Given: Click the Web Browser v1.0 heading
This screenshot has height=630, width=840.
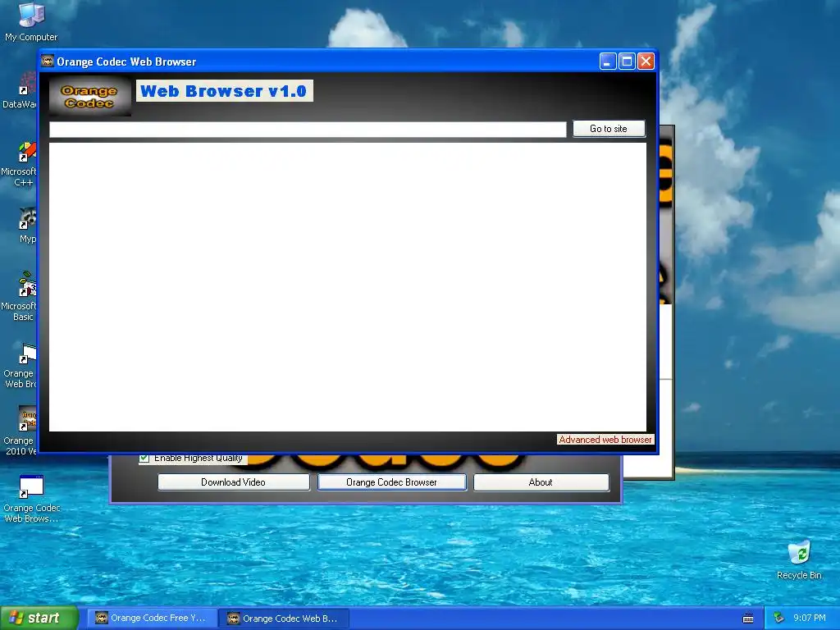Looking at the screenshot, I should coord(225,90).
